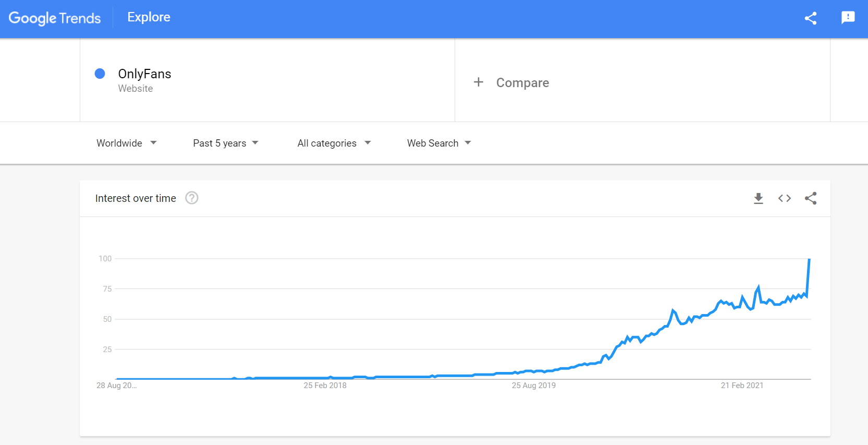Click the Interest over time heading
The width and height of the screenshot is (868, 445).
pyautogui.click(x=136, y=198)
